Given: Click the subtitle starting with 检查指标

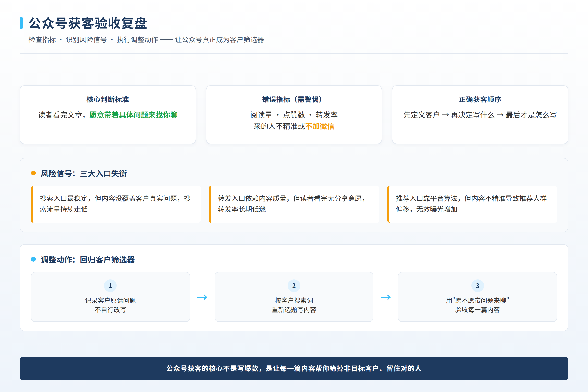Looking at the screenshot, I should coord(146,40).
